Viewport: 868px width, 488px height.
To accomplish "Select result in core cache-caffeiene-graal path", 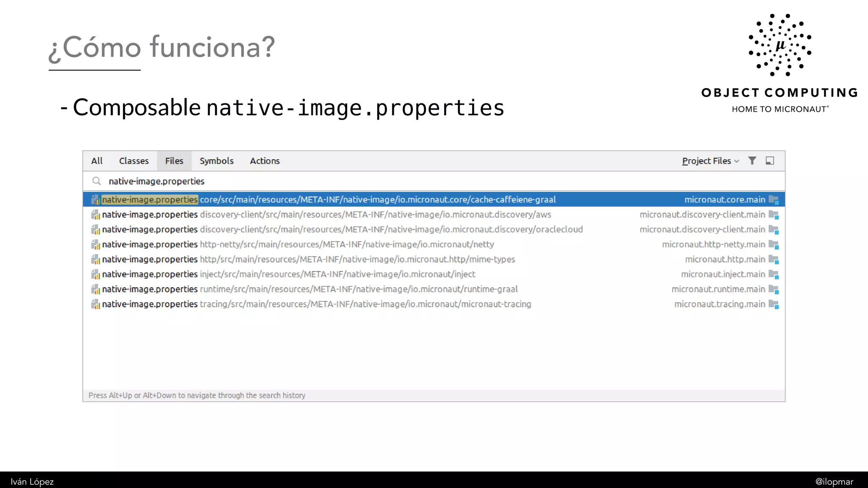I will coord(434,200).
